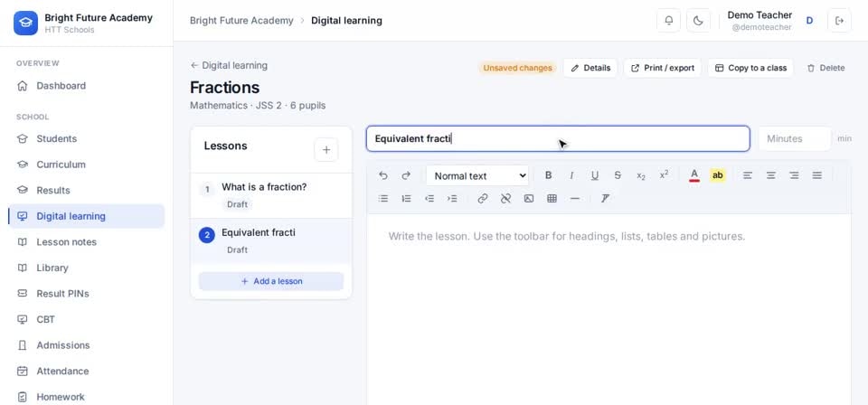This screenshot has height=405, width=868.
Task: Apply superscript formatting
Action: pos(664,175)
